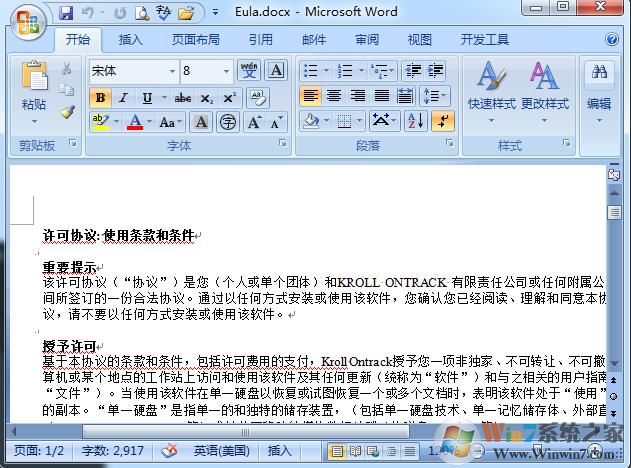Screen dimensions: 631x468
Task: Switch to Draft view icon in status bar
Action: pyautogui.click(x=410, y=451)
